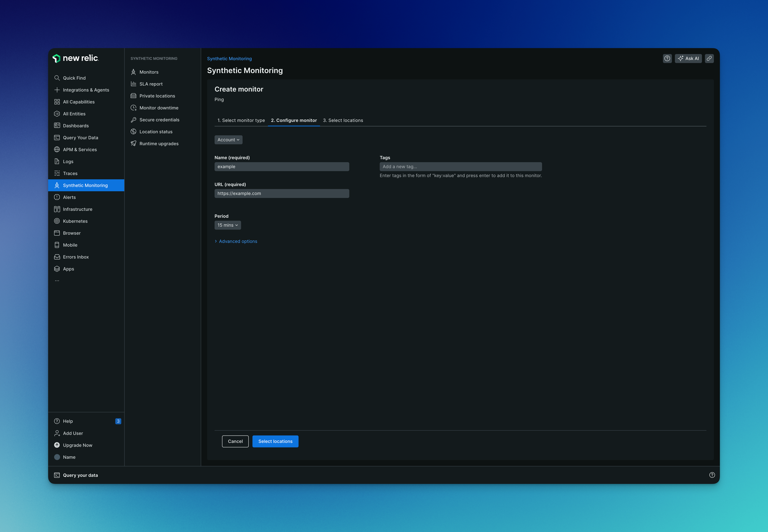Open the Account dropdown
This screenshot has width=768, height=532.
click(x=228, y=140)
